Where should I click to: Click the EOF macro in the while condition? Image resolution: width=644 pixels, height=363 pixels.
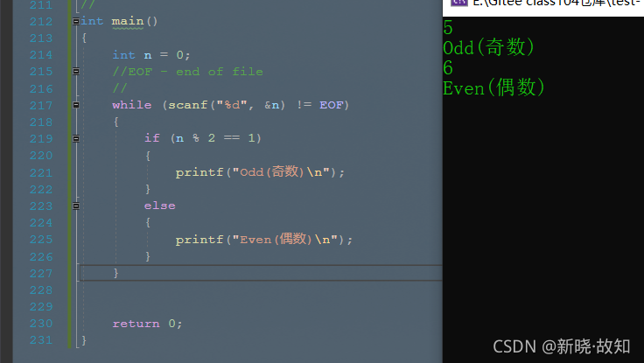click(331, 105)
